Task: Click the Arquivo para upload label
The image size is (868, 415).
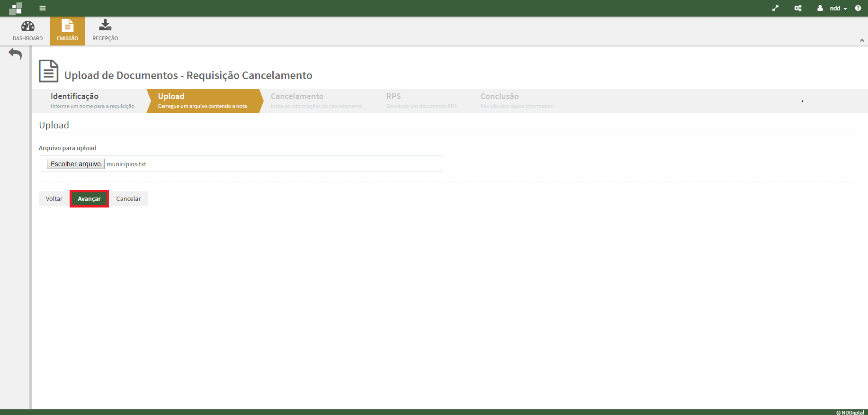Action: 68,148
